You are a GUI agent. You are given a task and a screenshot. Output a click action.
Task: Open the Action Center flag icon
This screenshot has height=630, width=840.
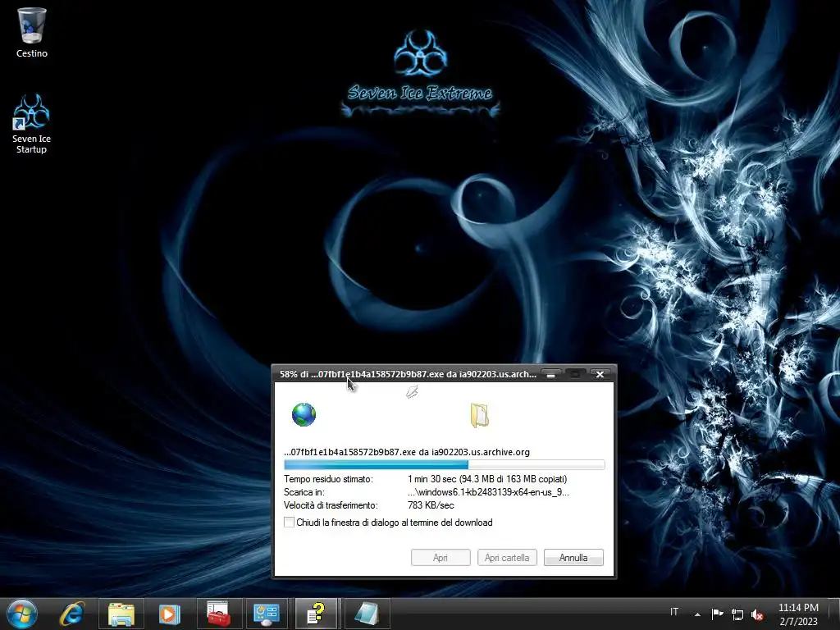click(717, 614)
